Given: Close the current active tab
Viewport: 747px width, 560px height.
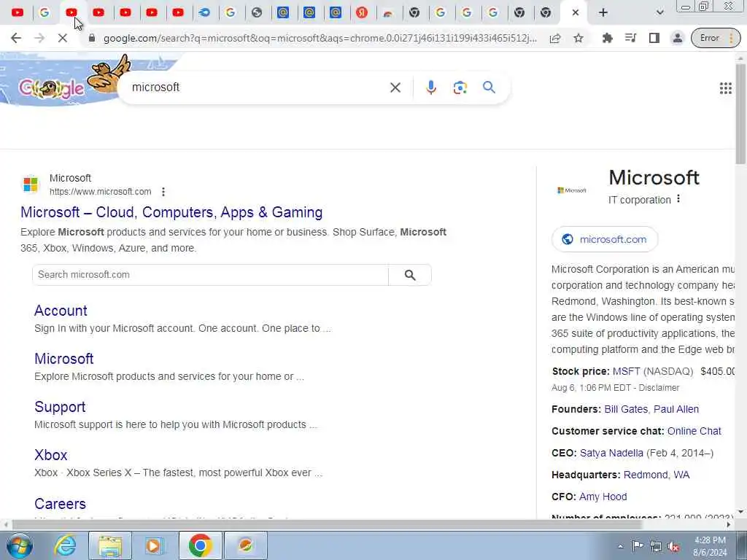Looking at the screenshot, I should click(x=576, y=13).
